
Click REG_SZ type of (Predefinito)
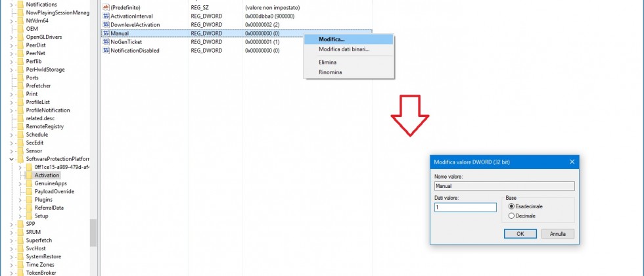coord(200,7)
